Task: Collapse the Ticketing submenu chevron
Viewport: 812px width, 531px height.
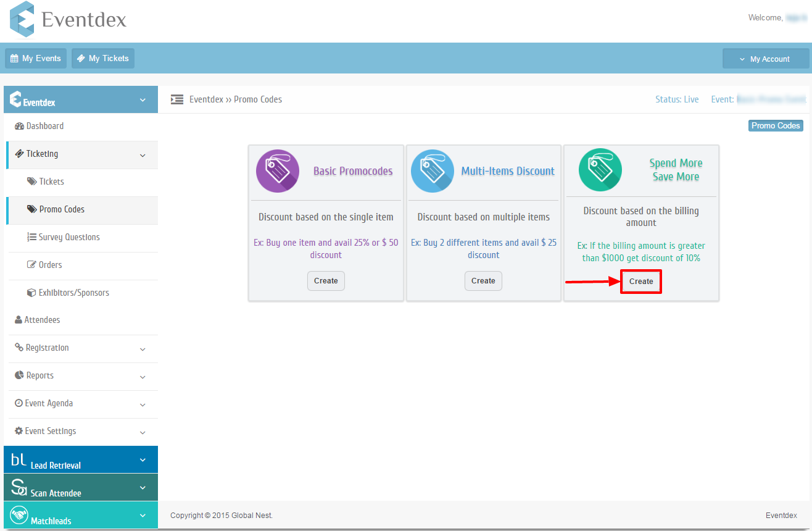Action: tap(143, 156)
